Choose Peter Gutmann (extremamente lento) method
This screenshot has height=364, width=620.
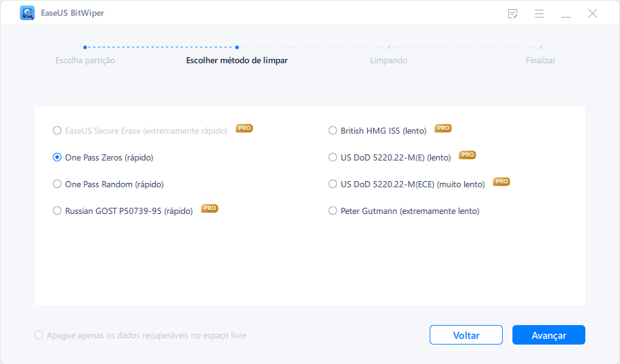point(333,211)
